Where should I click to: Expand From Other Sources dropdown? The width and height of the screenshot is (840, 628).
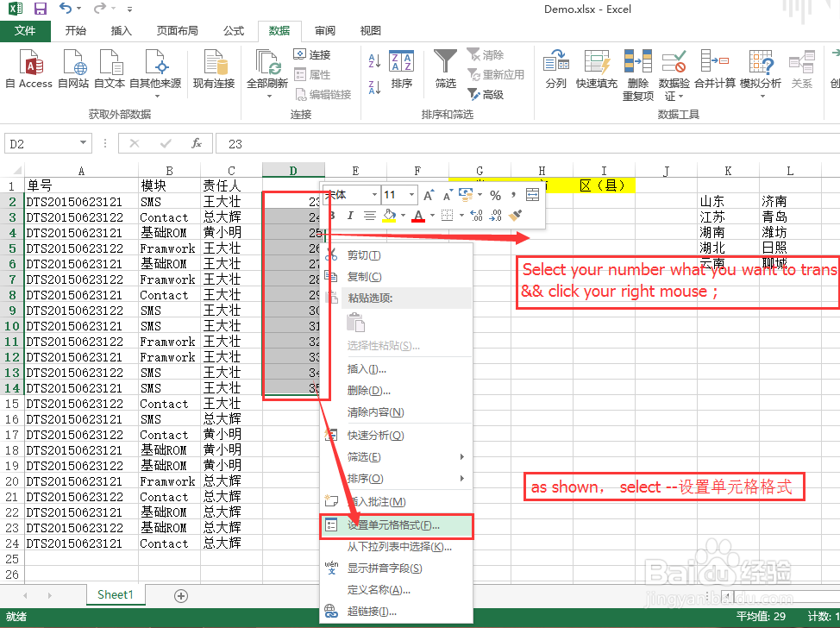(157, 97)
